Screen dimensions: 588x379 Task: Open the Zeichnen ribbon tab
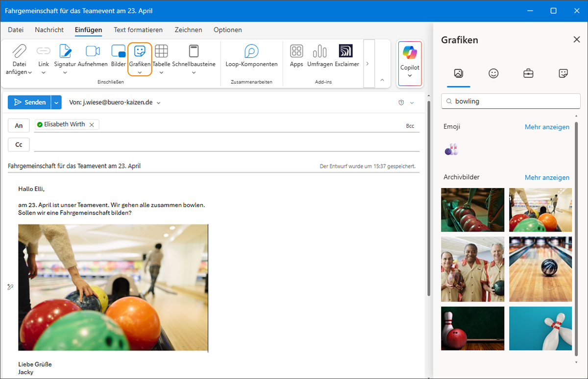188,30
